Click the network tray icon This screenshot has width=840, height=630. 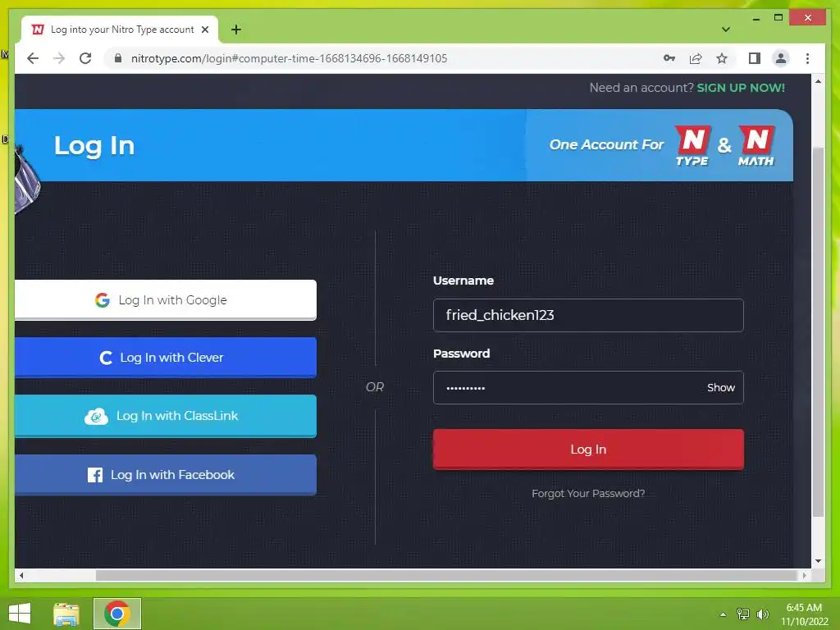pyautogui.click(x=743, y=614)
